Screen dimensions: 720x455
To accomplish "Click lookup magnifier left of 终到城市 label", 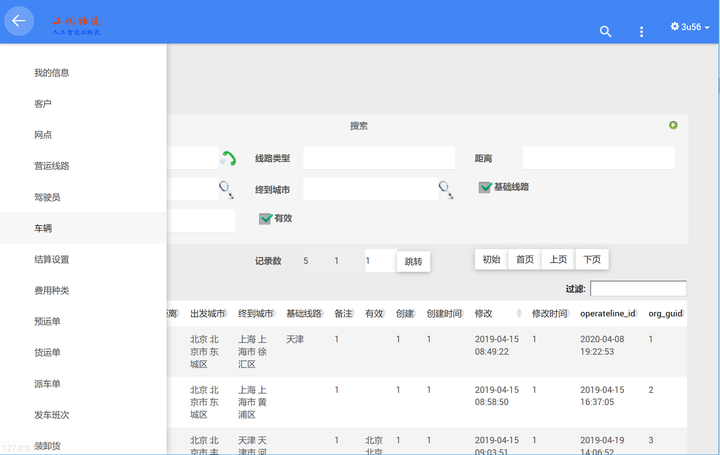I will point(226,189).
